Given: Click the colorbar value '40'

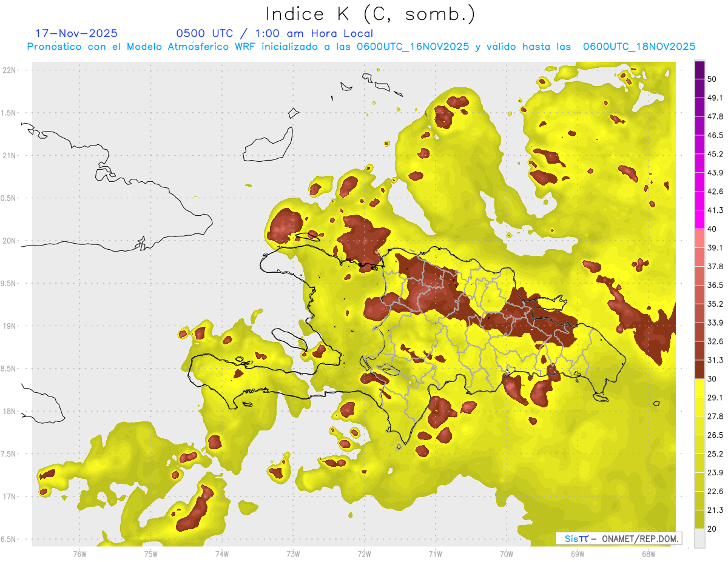Looking at the screenshot, I should pos(712,229).
